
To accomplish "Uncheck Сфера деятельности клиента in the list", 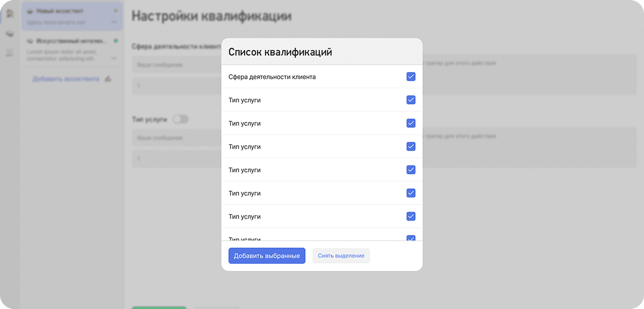I will (x=411, y=77).
